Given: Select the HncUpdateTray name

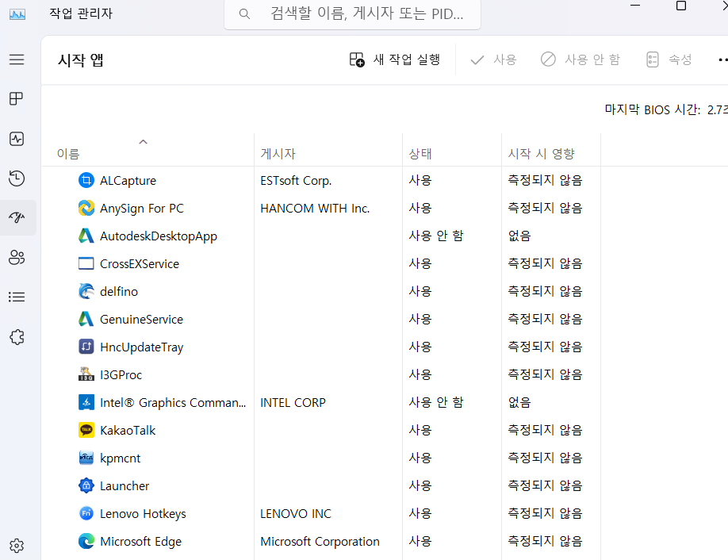Looking at the screenshot, I should coord(142,347).
